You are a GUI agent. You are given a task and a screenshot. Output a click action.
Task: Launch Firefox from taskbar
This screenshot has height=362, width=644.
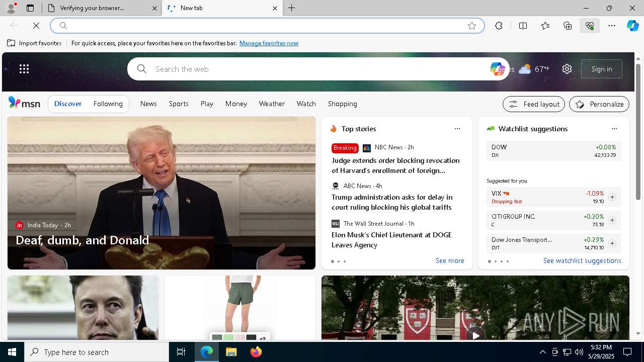pos(256,352)
